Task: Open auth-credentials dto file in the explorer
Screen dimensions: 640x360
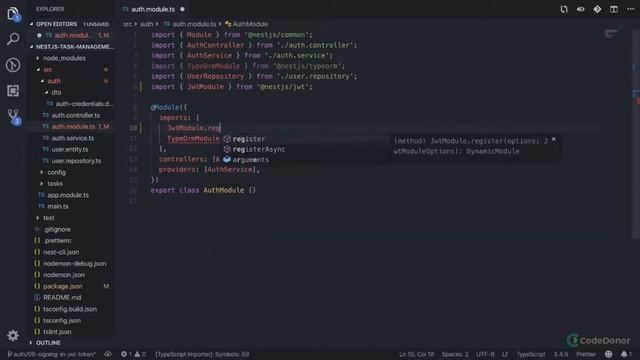Action: (x=84, y=104)
